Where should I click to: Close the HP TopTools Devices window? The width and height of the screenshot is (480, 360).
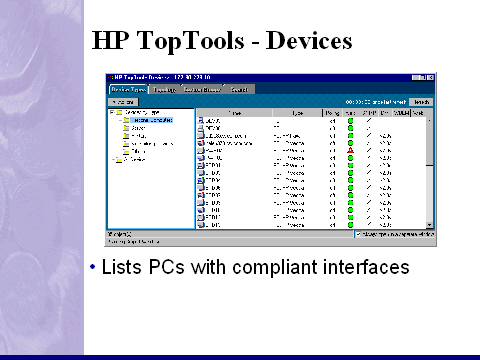pyautogui.click(x=431, y=77)
